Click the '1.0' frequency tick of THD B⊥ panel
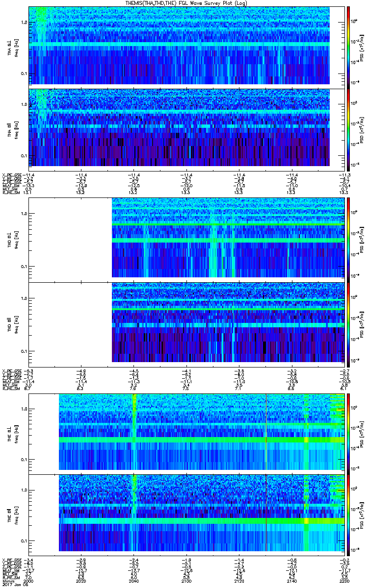Screen dimensions: 368x588 pyautogui.click(x=24, y=214)
